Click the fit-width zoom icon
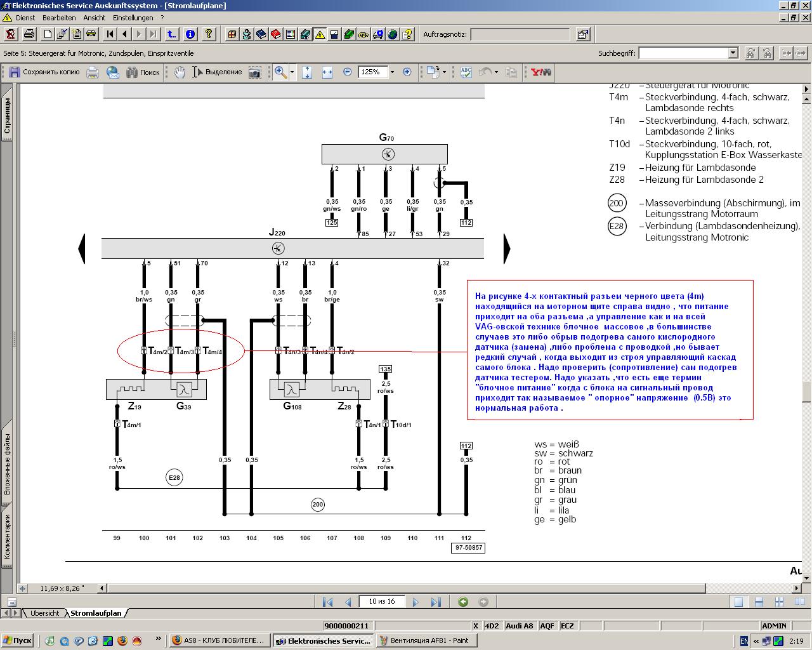The image size is (812, 650). [x=327, y=72]
